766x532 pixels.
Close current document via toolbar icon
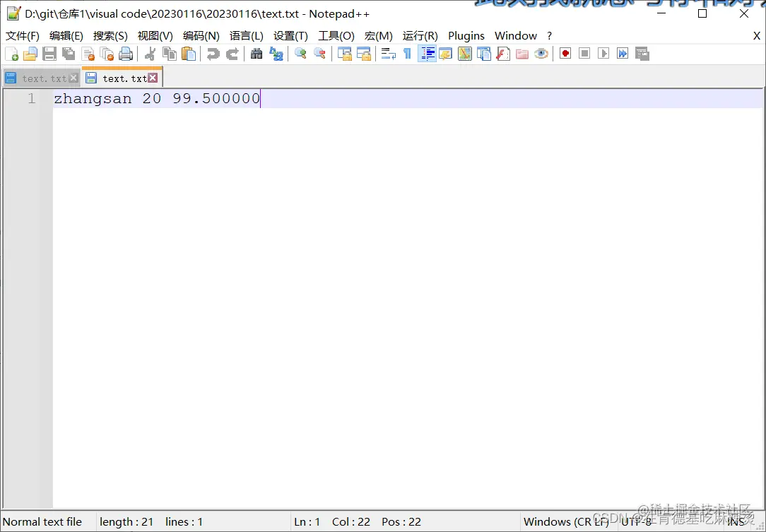tap(88, 54)
